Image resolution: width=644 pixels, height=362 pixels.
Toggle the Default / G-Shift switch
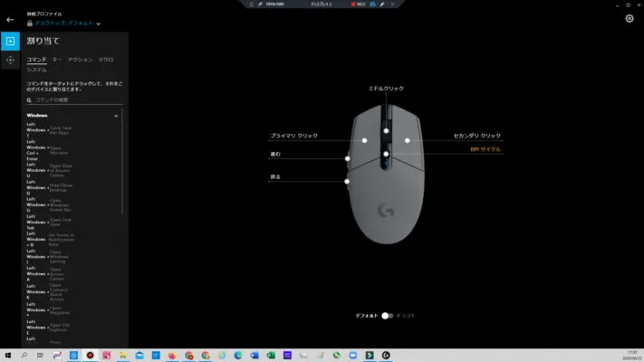[x=387, y=316]
